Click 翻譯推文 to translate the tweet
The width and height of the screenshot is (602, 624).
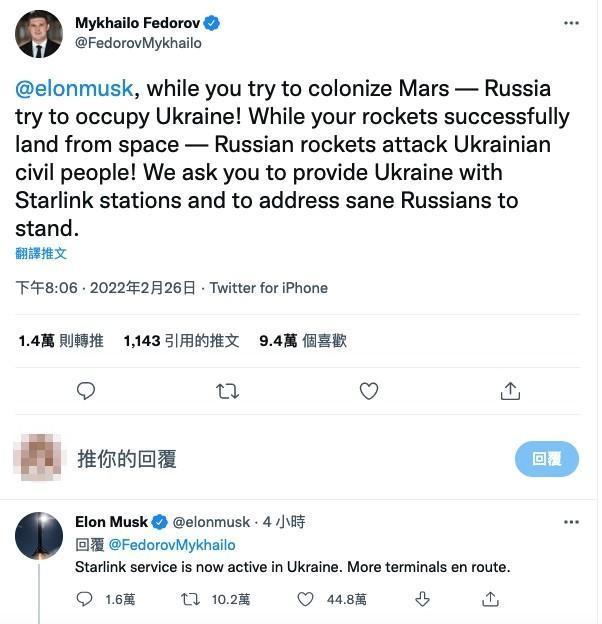41,254
